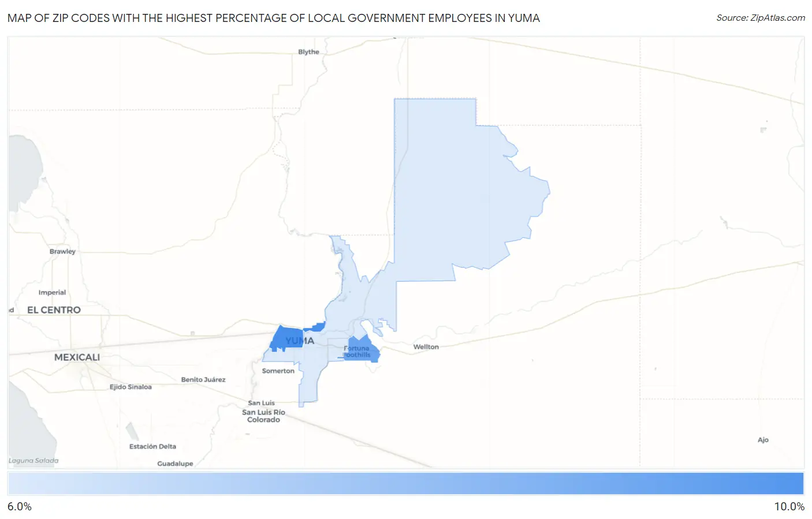Screen dimensions: 812x519
Task: Click the San Luis Río Colorado label
Action: [263, 416]
